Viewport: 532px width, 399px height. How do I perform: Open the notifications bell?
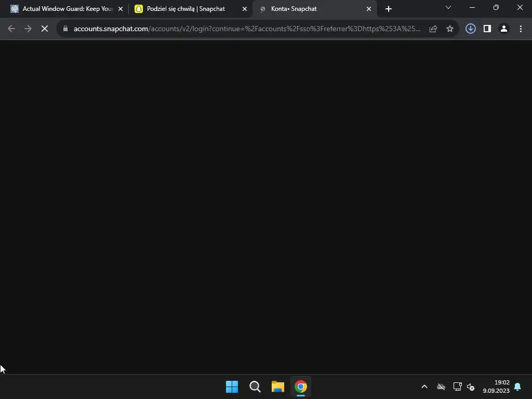(x=518, y=387)
